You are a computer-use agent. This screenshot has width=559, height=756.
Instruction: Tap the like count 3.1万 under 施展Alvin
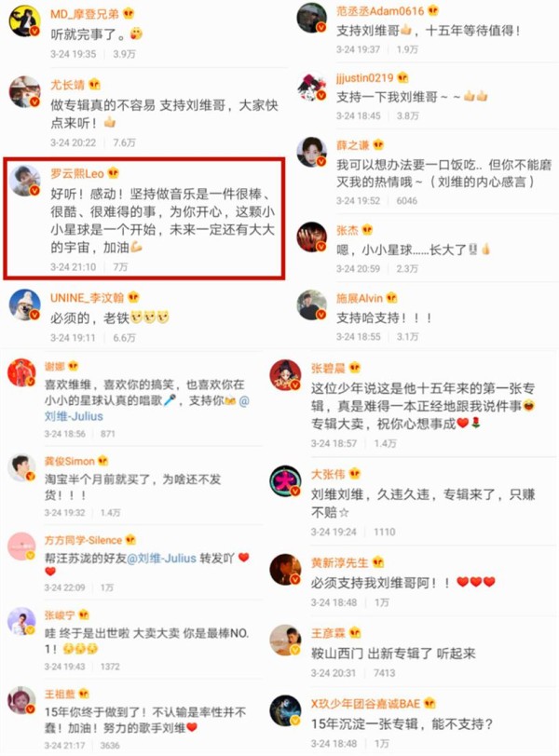click(x=407, y=336)
